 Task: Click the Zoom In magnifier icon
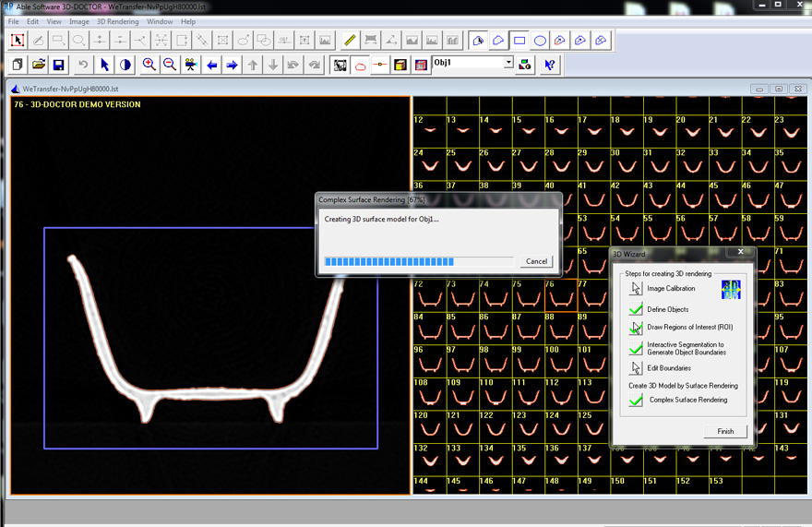point(149,65)
